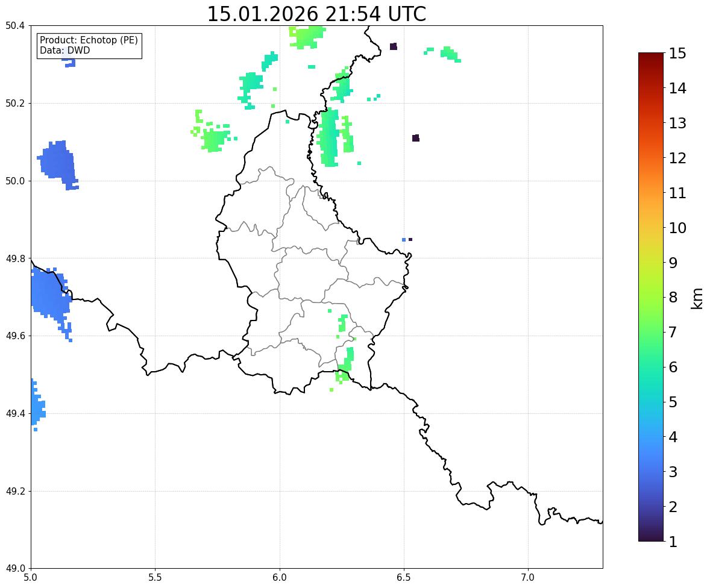Click the latitude axis label '49.8'
710x588 pixels.
(x=15, y=258)
